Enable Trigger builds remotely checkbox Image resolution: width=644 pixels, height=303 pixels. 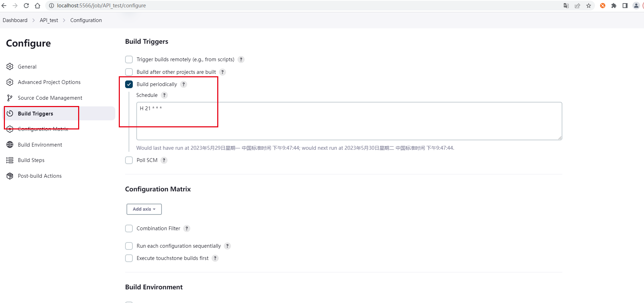(x=129, y=59)
